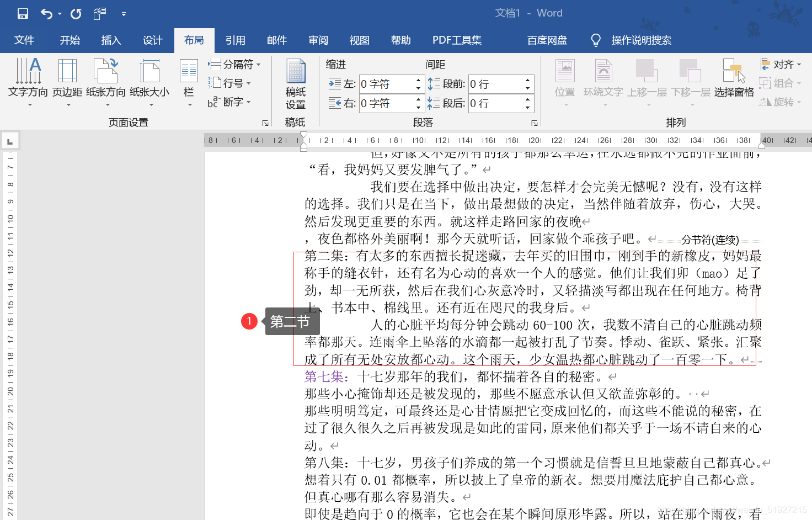This screenshot has width=812, height=520.
Task: Open 栏 columns tool
Action: pyautogui.click(x=189, y=82)
